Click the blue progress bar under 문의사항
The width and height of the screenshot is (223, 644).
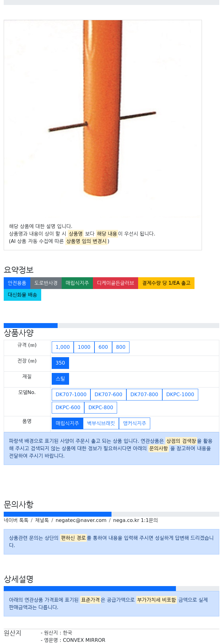point(58,514)
